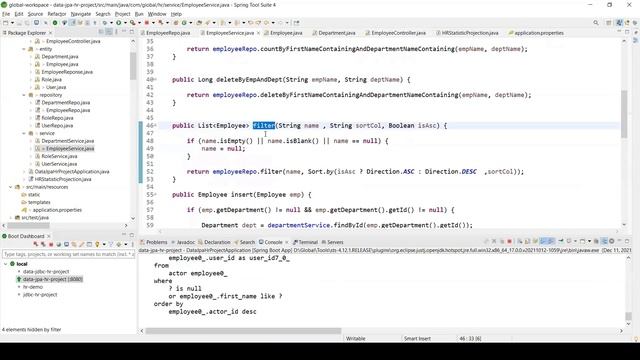Click the Boot Dashboard red stop icon
The image size is (640, 360).
tap(51, 244)
